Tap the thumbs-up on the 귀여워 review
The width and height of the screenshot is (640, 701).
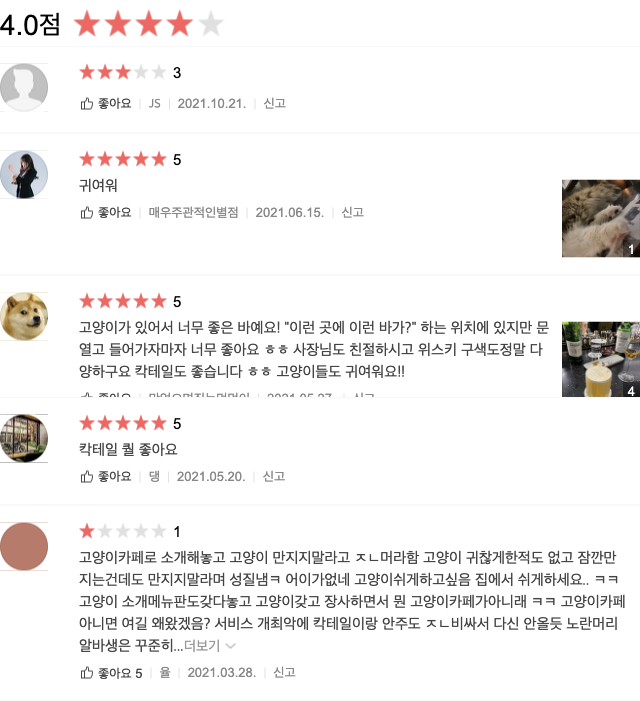pos(105,212)
